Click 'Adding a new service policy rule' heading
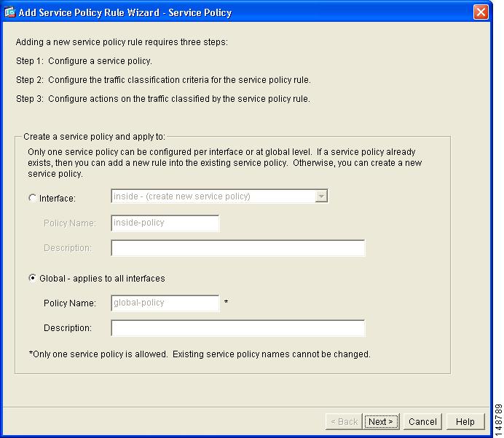The height and width of the screenshot is (438, 504). click(122, 42)
